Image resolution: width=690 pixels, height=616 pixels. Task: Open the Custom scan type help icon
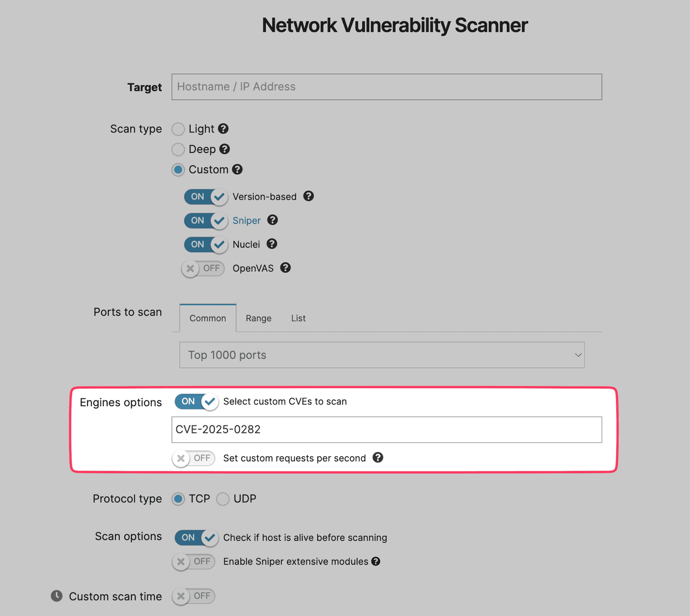[x=237, y=169]
